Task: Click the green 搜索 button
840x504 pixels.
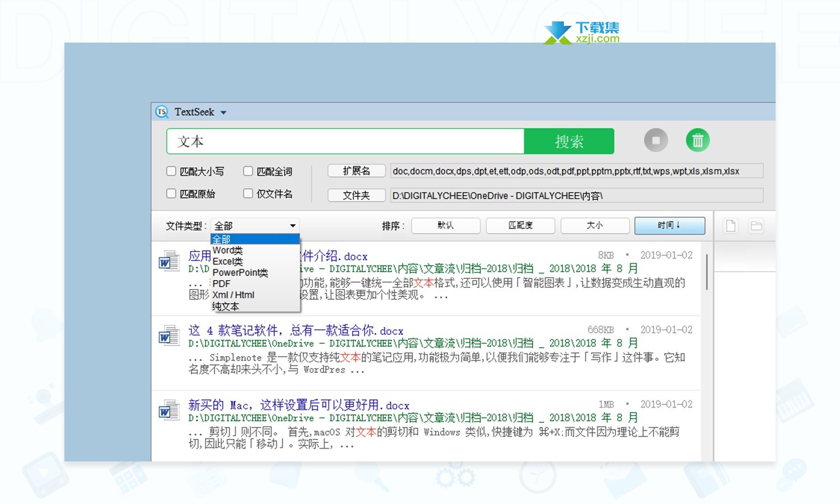Action: pyautogui.click(x=569, y=141)
